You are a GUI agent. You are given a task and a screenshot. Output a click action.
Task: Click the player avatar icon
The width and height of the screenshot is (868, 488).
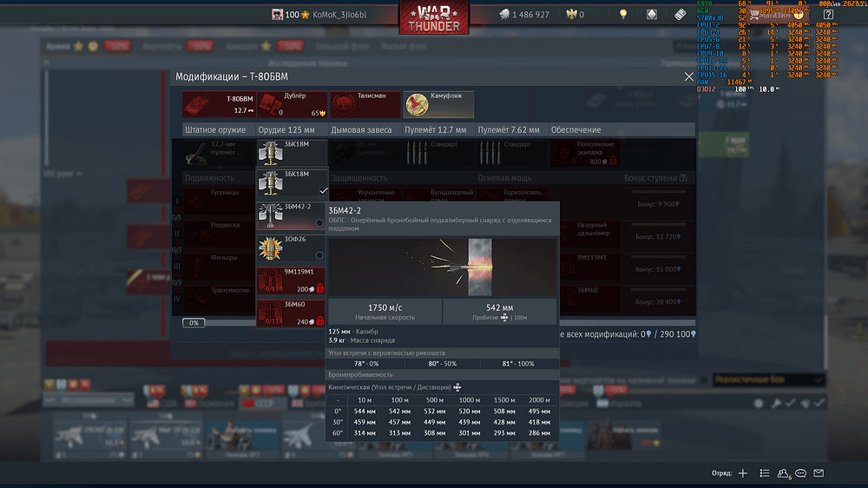pyautogui.click(x=278, y=15)
